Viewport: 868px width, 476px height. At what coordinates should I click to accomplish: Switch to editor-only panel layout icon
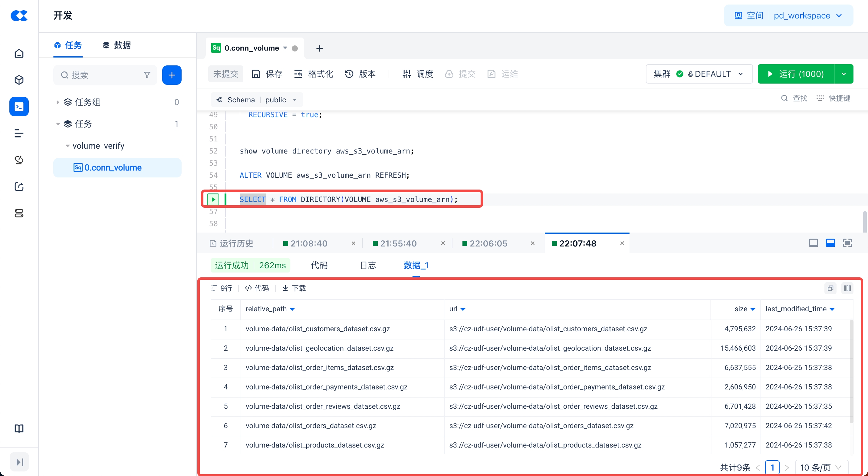[x=813, y=243]
